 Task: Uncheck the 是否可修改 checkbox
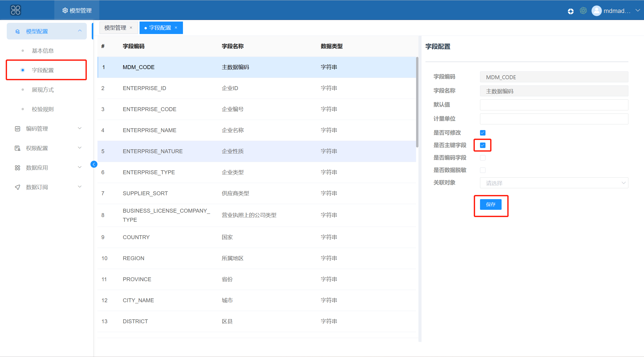(483, 133)
